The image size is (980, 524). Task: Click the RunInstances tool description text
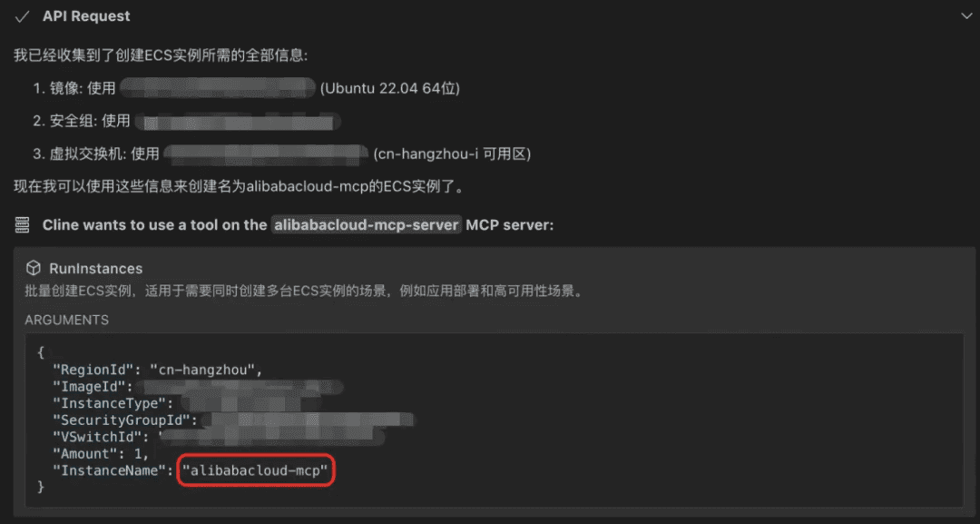pos(305,292)
